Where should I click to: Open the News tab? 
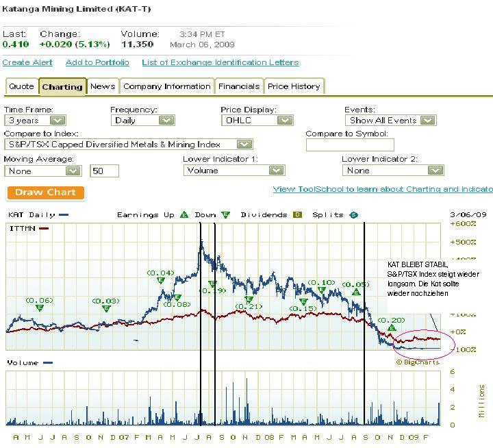coord(103,86)
